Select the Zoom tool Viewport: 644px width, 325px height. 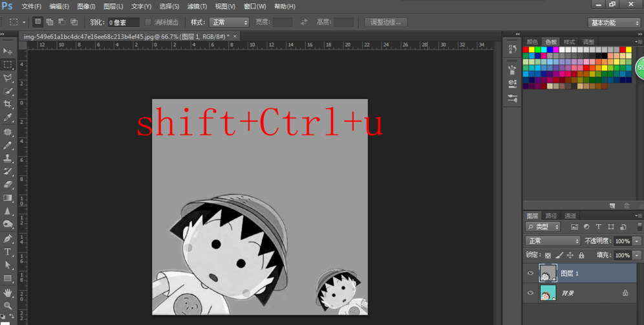8,306
